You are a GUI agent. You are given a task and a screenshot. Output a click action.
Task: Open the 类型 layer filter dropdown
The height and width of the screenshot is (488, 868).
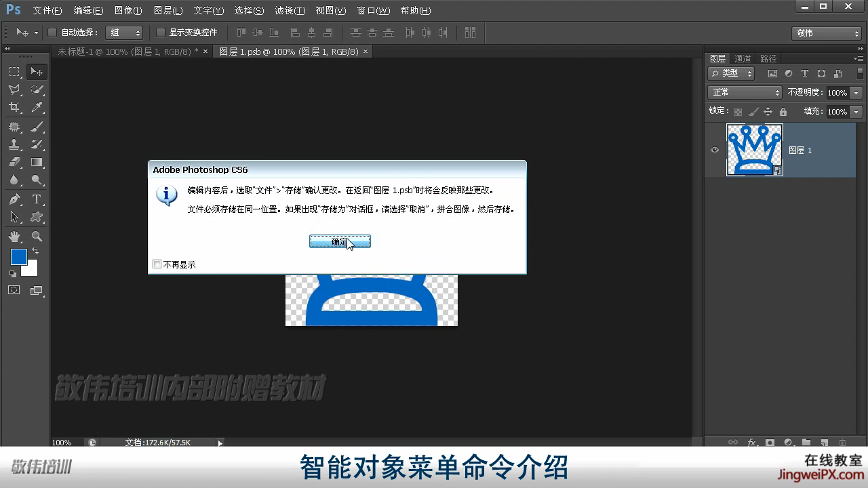pyautogui.click(x=731, y=73)
